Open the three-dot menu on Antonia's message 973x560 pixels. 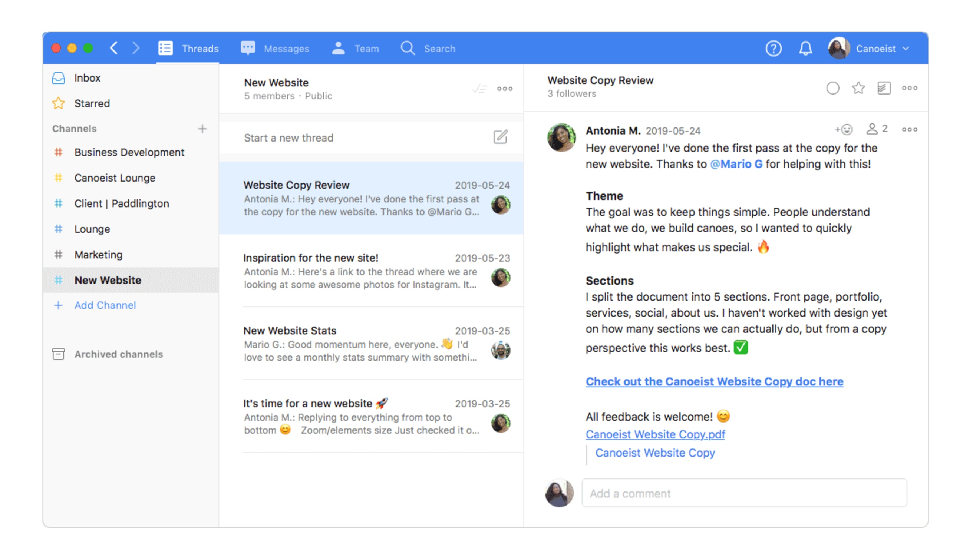pyautogui.click(x=910, y=129)
